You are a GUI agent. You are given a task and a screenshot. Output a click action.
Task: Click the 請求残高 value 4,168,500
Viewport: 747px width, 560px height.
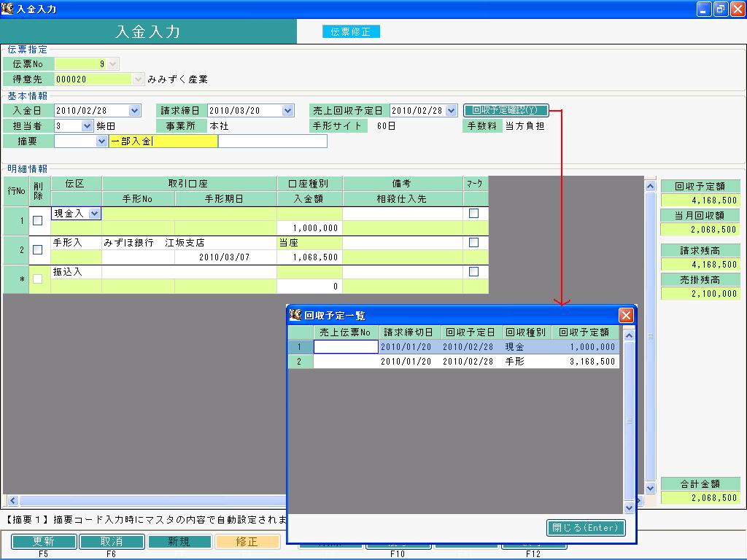(x=700, y=264)
